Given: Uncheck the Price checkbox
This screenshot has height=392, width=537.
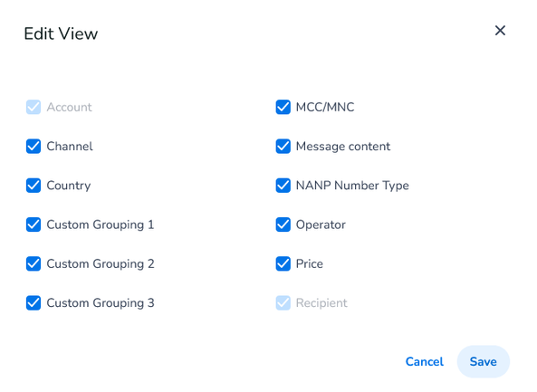Looking at the screenshot, I should [283, 263].
